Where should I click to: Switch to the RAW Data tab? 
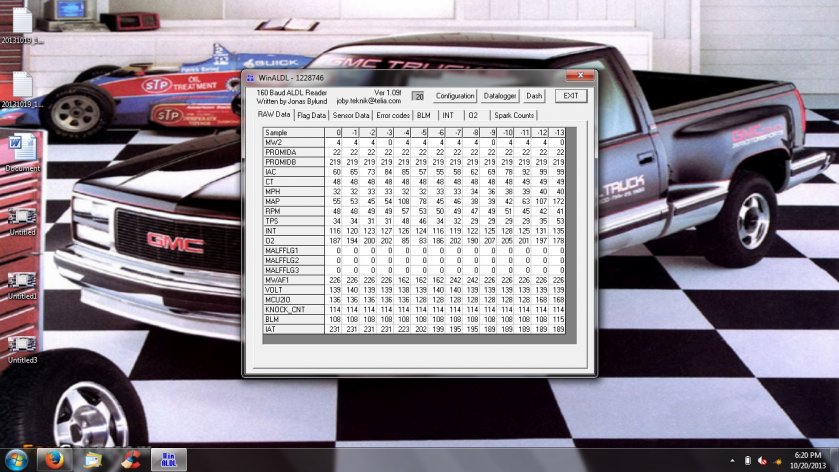click(x=274, y=115)
